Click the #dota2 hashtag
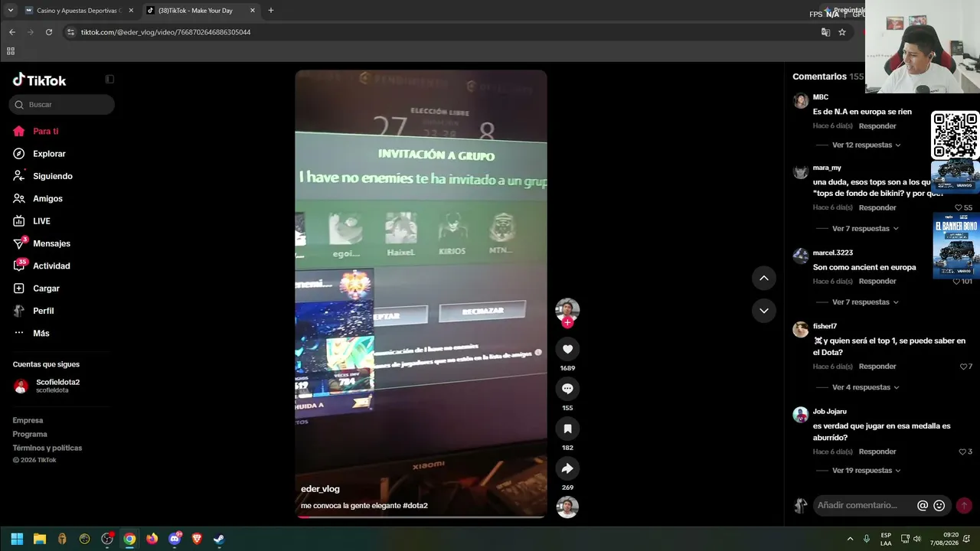 [x=415, y=506]
